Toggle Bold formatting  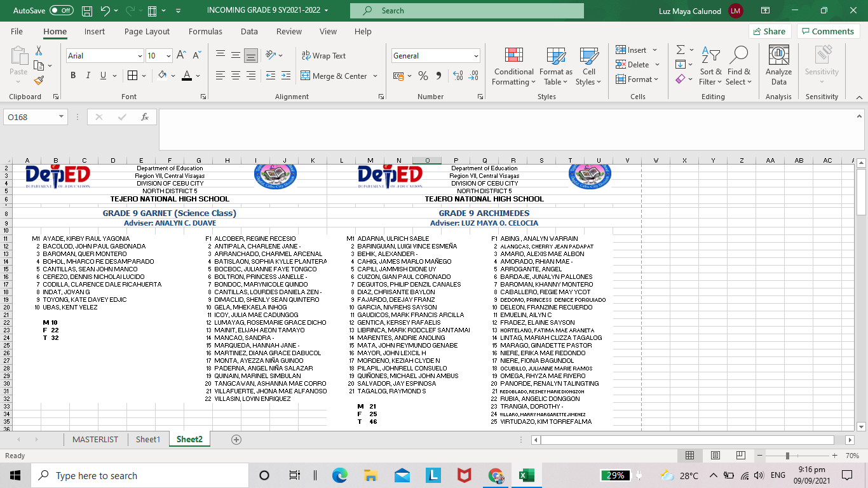(72, 76)
